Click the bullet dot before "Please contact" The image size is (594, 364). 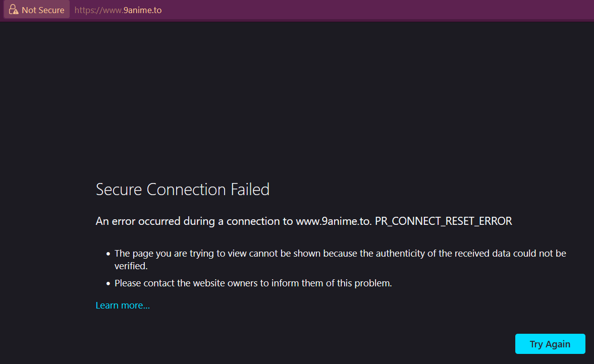point(108,284)
